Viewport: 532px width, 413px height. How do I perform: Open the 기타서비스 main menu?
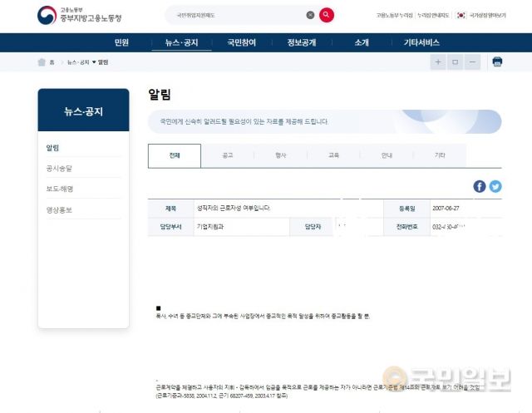click(421, 42)
